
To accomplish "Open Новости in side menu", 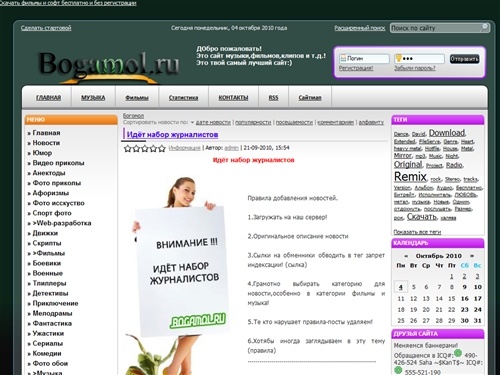I will [46, 143].
